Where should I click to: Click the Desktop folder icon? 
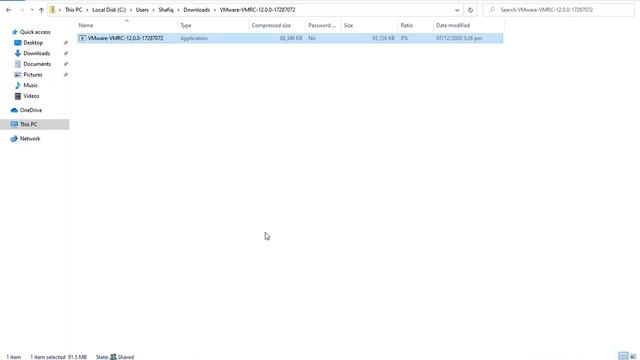(x=18, y=42)
